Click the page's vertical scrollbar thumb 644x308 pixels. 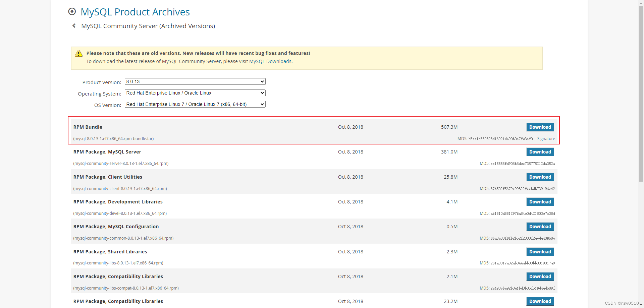[641, 94]
